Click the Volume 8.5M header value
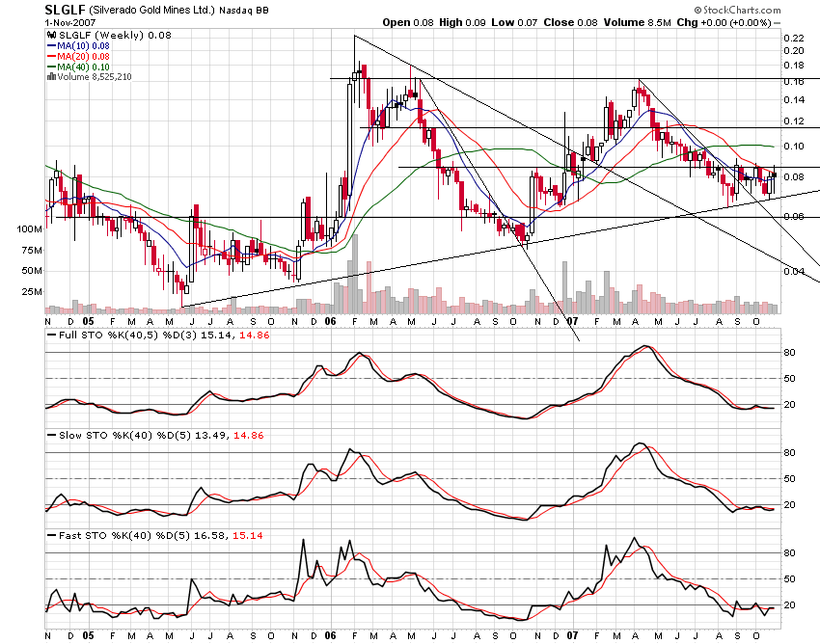 coord(637,22)
